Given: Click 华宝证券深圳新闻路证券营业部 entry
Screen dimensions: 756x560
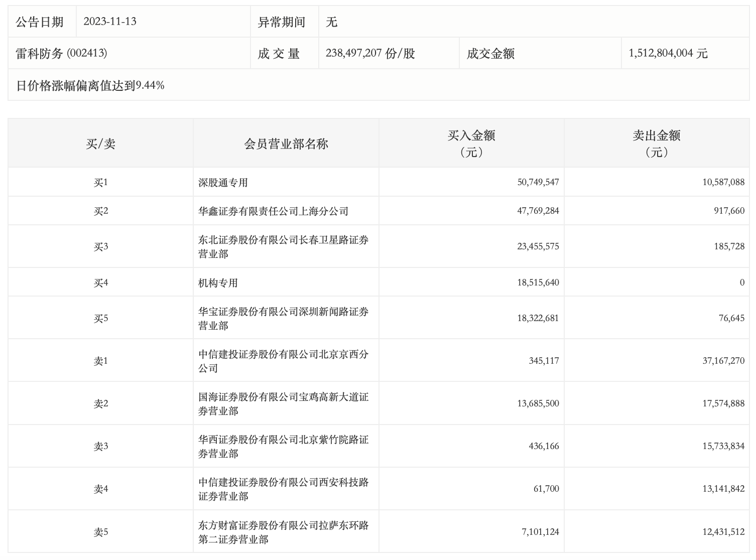Looking at the screenshot, I should coord(283,319).
